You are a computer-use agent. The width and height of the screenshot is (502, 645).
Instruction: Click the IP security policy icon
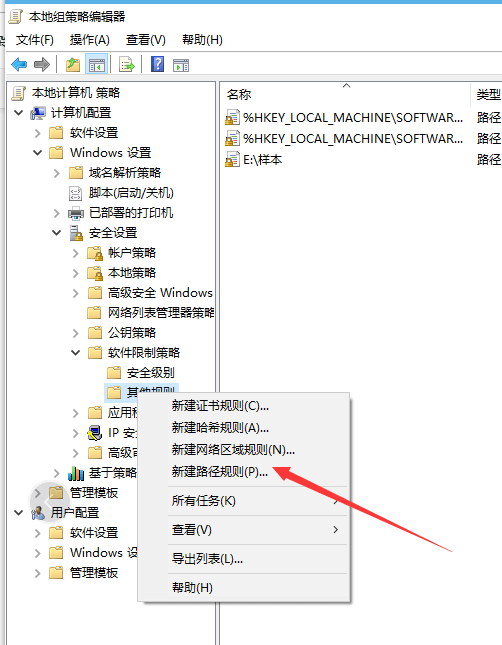point(95,433)
